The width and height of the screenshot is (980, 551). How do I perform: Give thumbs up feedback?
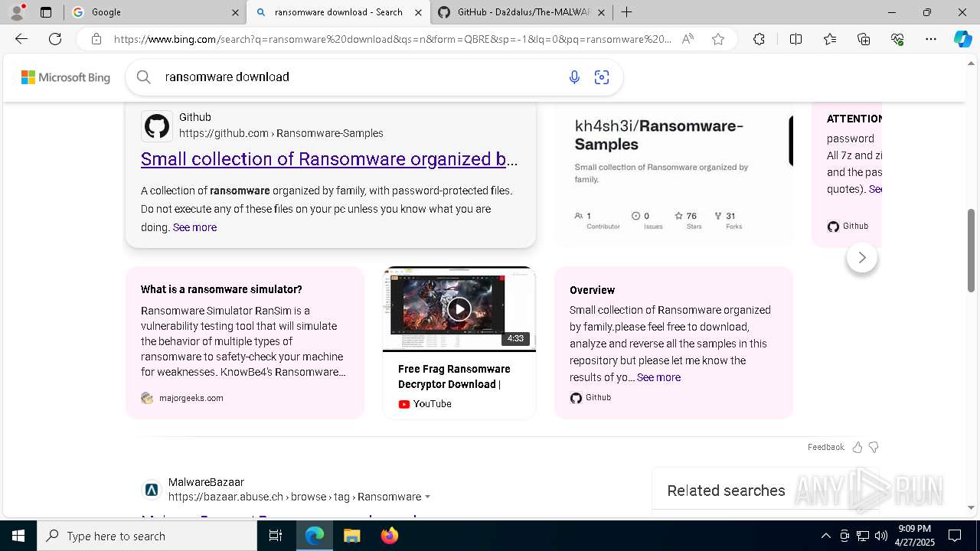(857, 447)
